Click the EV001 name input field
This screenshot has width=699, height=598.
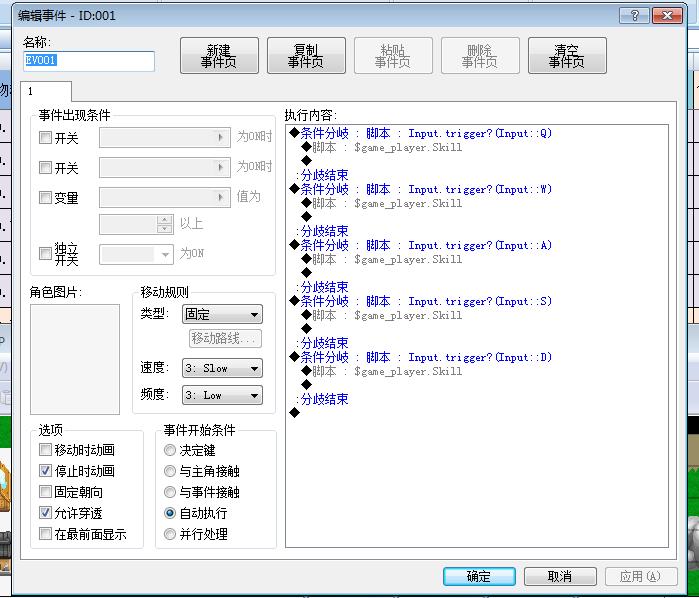(89, 61)
